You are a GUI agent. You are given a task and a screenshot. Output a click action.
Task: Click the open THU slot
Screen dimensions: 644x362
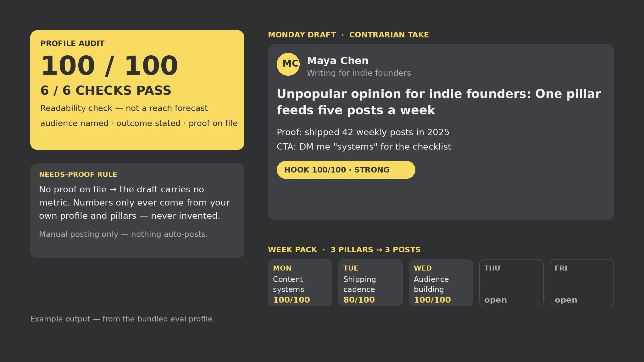(x=511, y=282)
